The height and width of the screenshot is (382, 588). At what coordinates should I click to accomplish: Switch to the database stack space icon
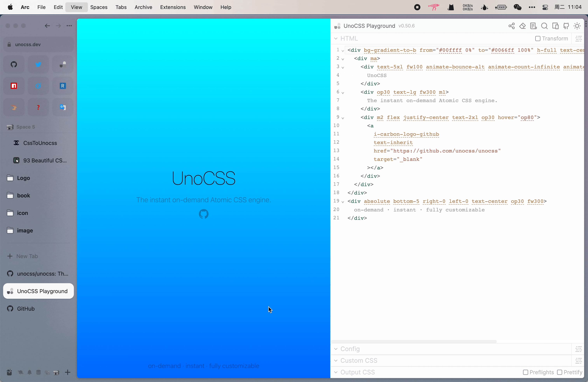point(38,372)
